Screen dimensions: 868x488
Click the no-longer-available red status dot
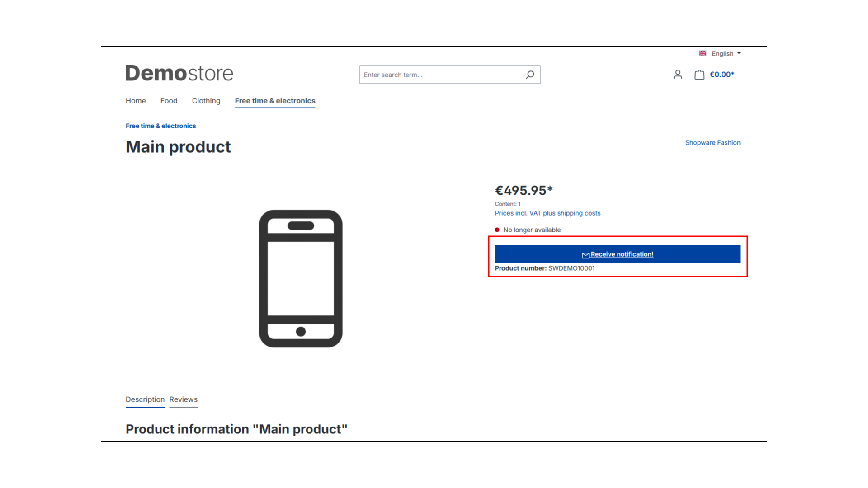tap(497, 230)
